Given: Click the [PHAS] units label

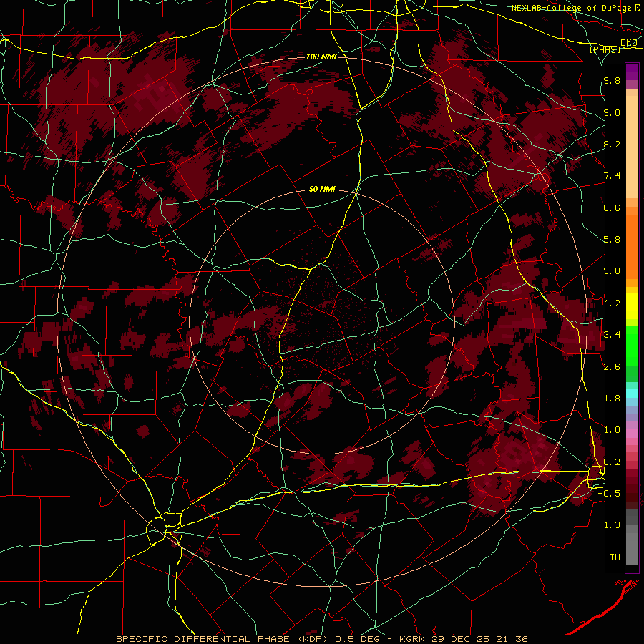Looking at the screenshot, I should point(605,49).
